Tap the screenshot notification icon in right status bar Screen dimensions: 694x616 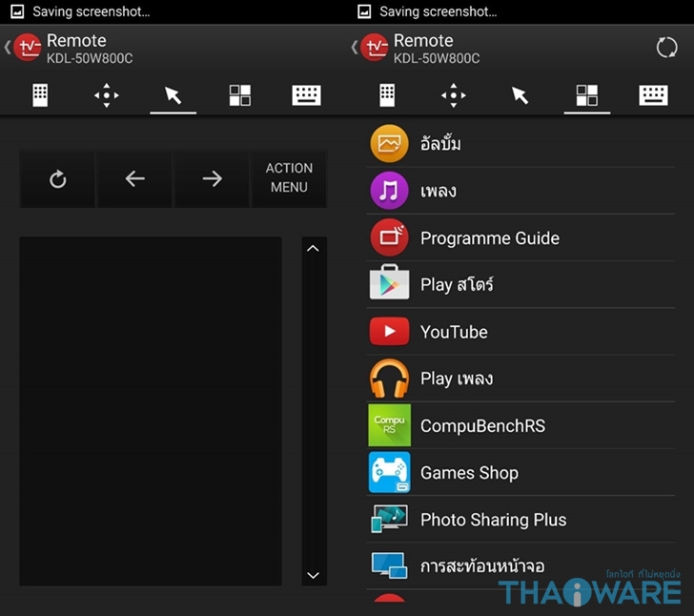[x=364, y=11]
